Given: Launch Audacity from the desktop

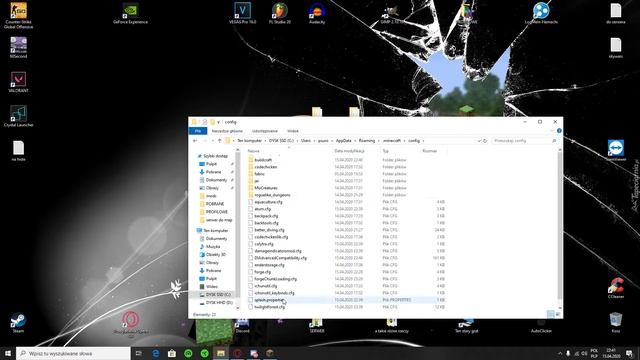Looking at the screenshot, I should pyautogui.click(x=317, y=13).
